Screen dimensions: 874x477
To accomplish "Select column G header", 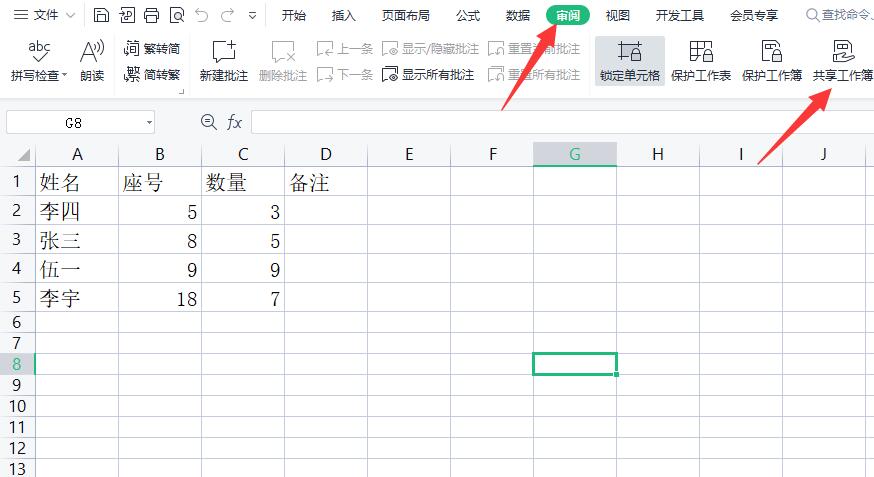I will (x=575, y=154).
